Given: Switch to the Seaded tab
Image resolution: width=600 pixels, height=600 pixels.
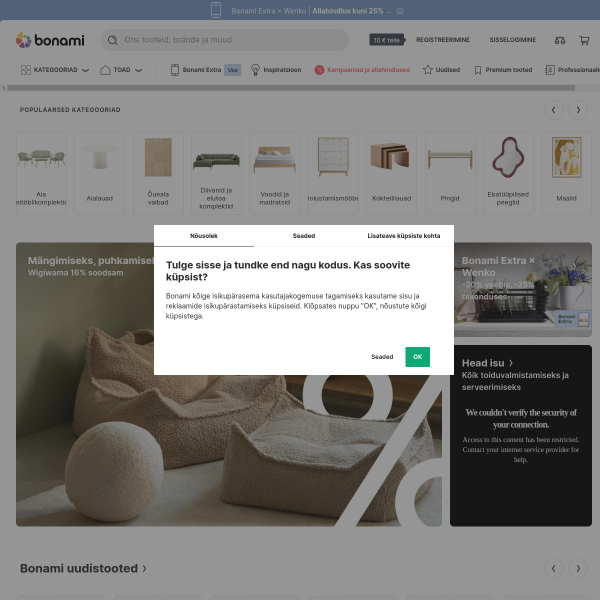Looking at the screenshot, I should [304, 236].
